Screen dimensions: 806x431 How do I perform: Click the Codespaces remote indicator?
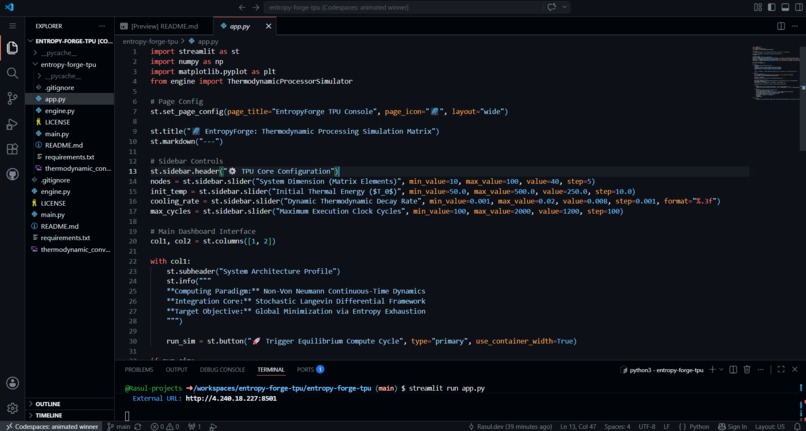click(50, 427)
